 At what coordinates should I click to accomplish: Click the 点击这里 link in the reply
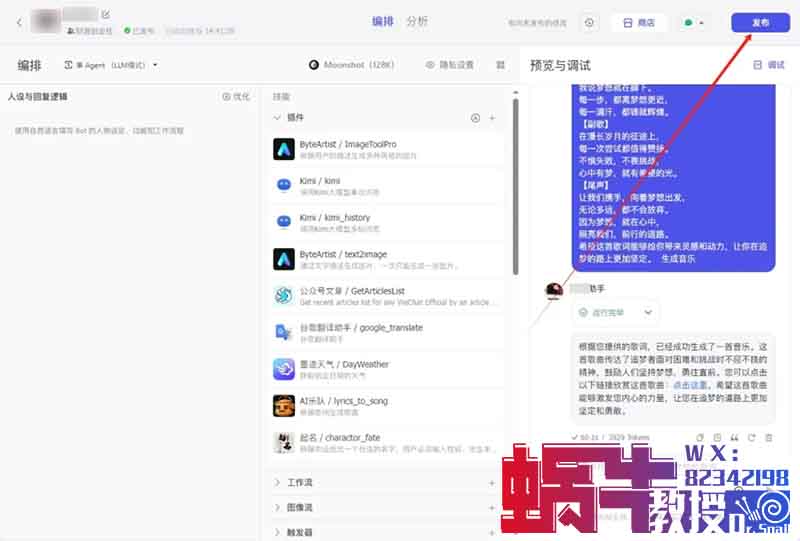coord(689,384)
